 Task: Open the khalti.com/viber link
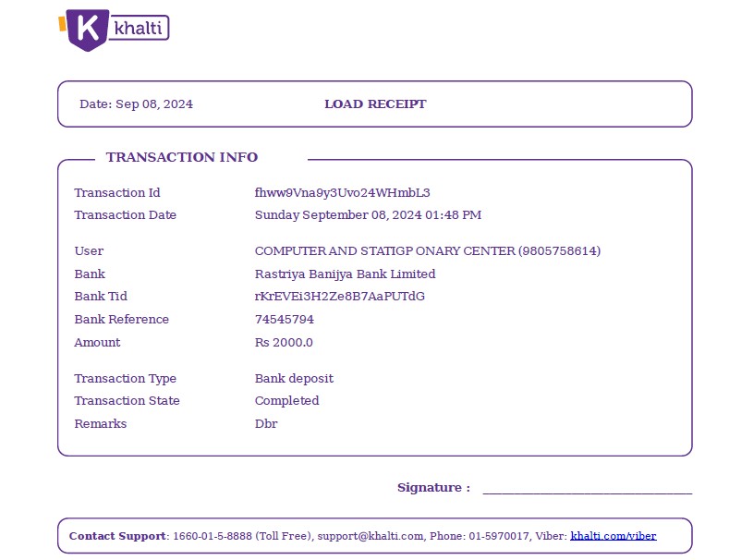pos(614,536)
